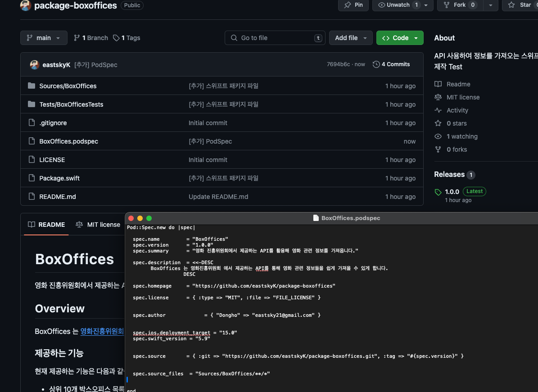Open Initial commit message for .gitignore

(208, 123)
